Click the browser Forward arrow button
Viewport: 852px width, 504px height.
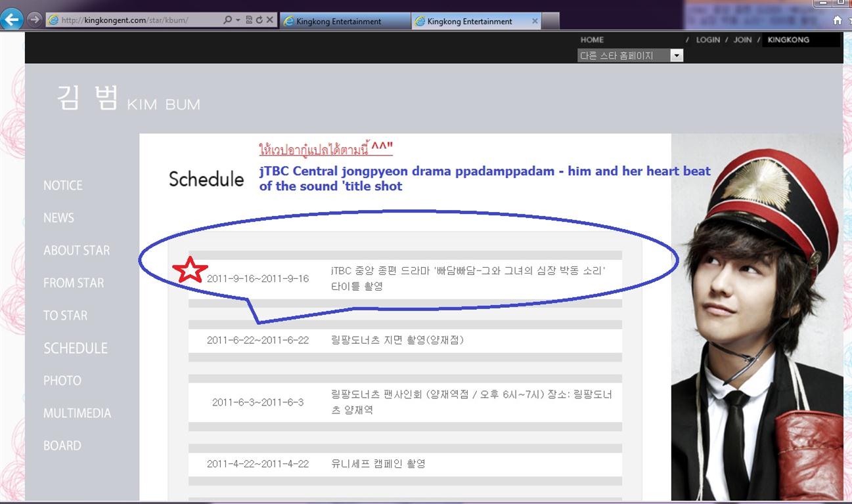35,20
